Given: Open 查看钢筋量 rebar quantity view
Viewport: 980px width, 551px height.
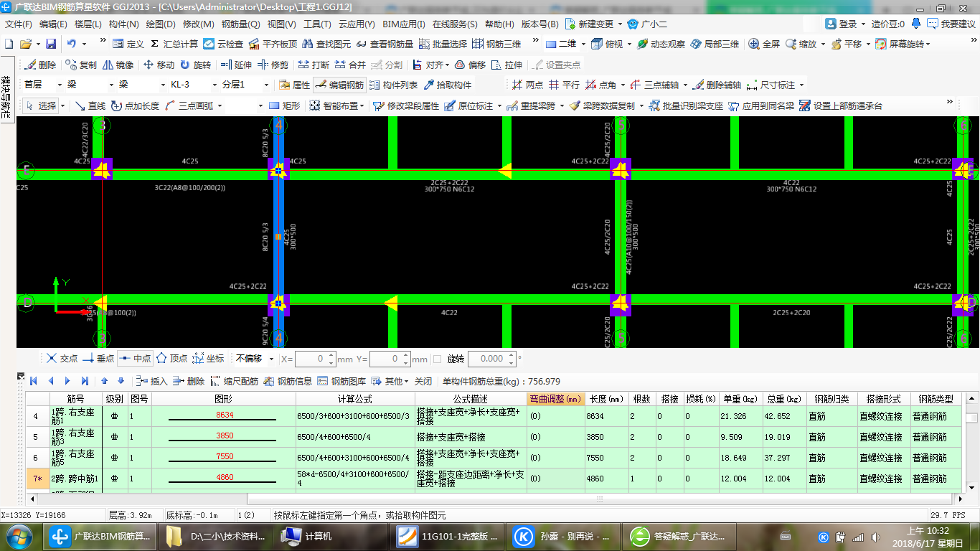Looking at the screenshot, I should click(x=384, y=44).
